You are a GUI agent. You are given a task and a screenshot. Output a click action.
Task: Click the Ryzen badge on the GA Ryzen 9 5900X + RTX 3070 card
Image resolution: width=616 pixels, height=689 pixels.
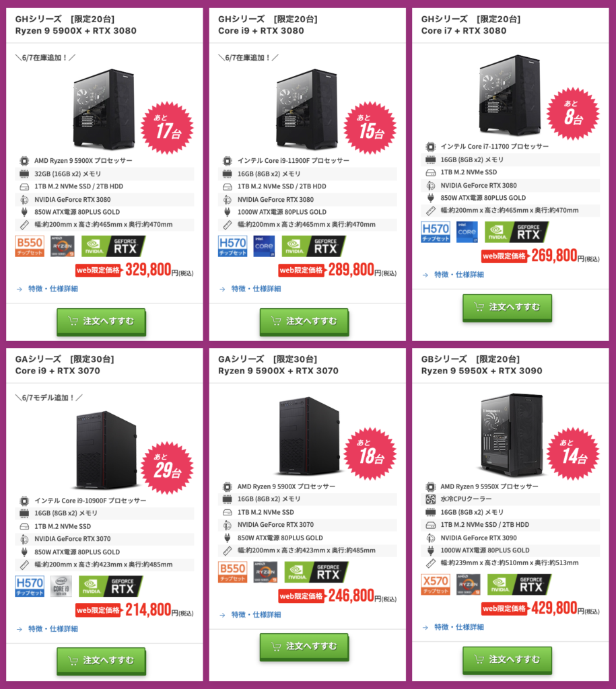pyautogui.click(x=265, y=573)
